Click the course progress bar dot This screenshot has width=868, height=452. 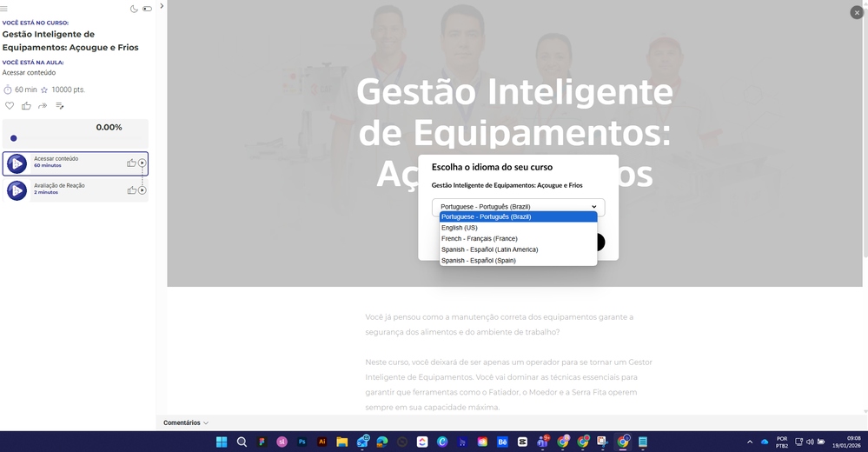point(14,138)
